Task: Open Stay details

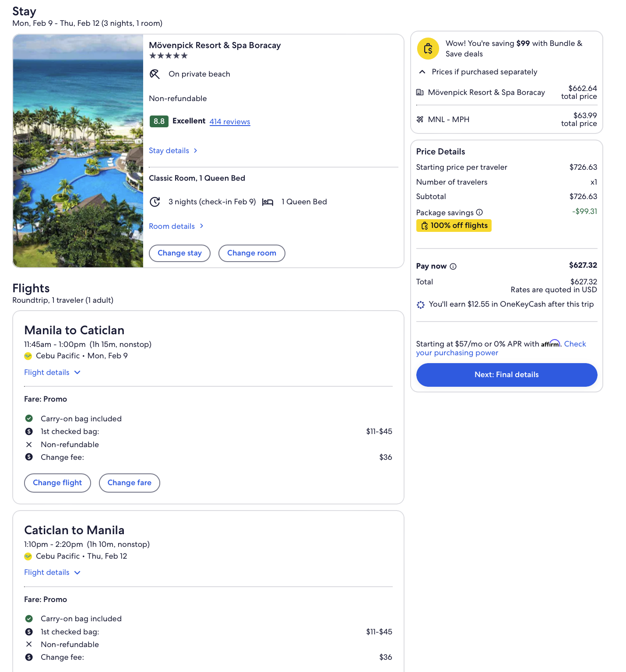Action: click(x=173, y=150)
